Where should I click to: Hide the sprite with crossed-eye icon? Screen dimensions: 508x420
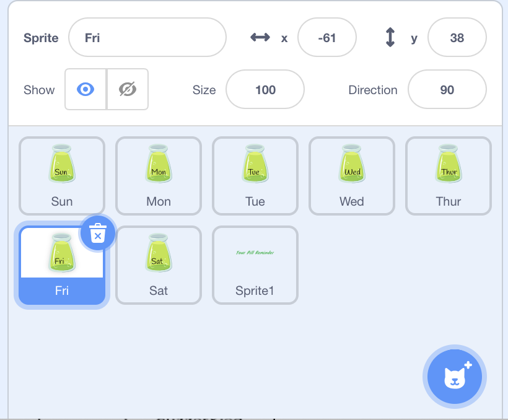[127, 89]
